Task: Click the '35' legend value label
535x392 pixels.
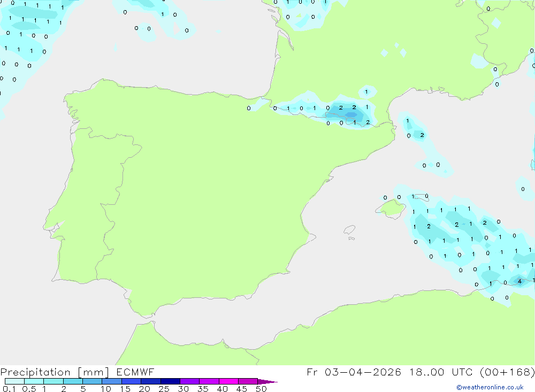Action: [x=203, y=389]
